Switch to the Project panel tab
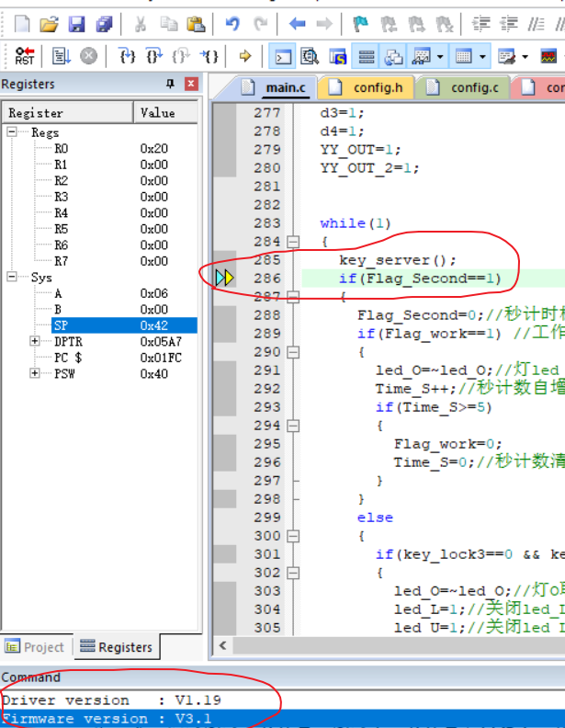 [36, 646]
